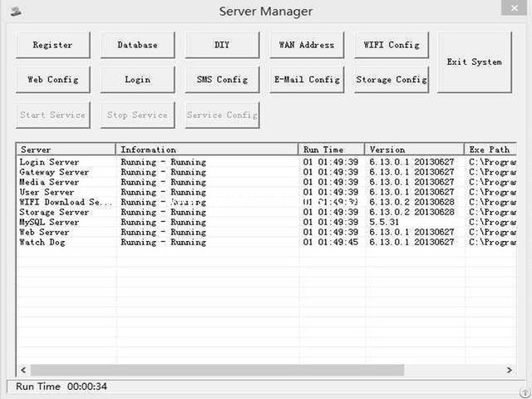Sort list by Server column header
The width and height of the screenshot is (532, 399).
pyautogui.click(x=66, y=150)
